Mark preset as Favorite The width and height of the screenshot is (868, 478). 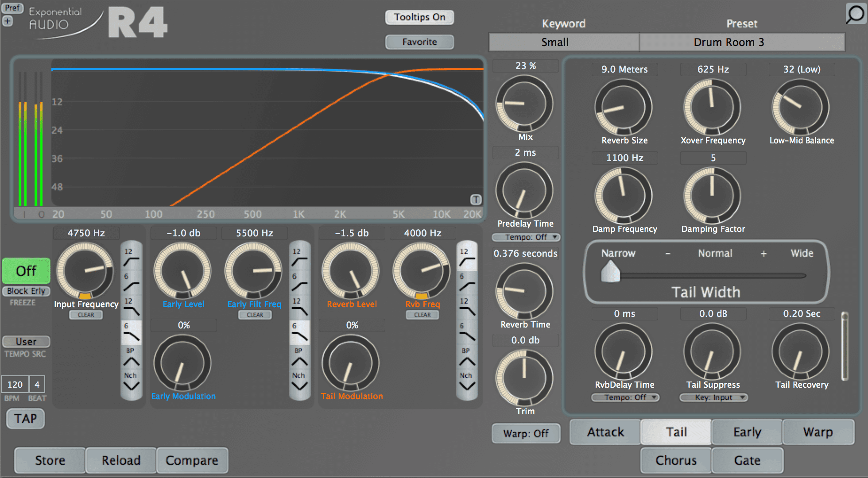coord(419,42)
